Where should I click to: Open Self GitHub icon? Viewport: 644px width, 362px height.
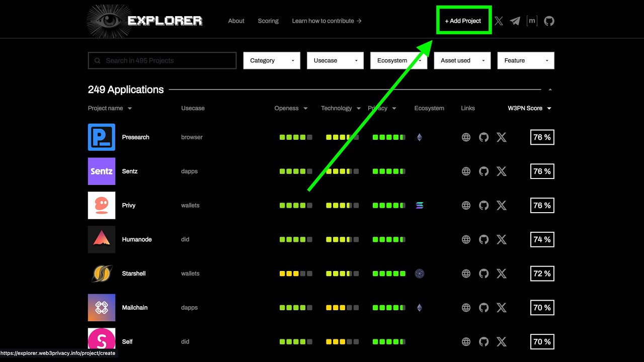click(x=484, y=342)
